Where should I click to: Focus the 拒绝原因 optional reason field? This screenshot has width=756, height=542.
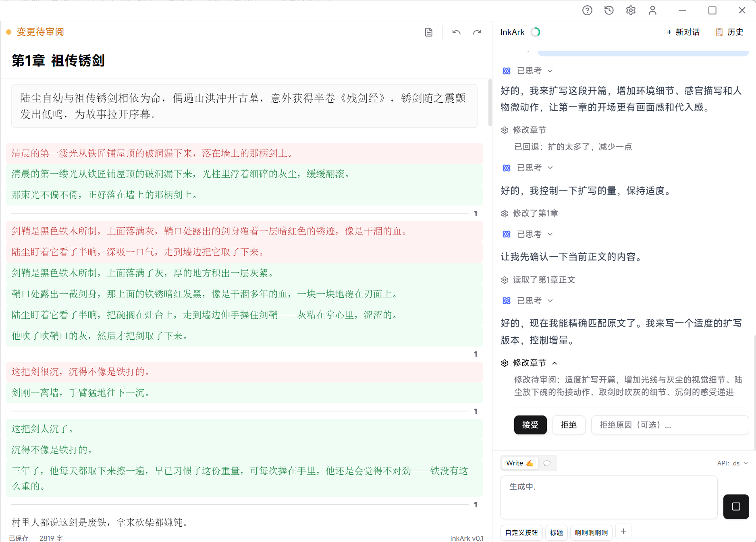tap(670, 425)
